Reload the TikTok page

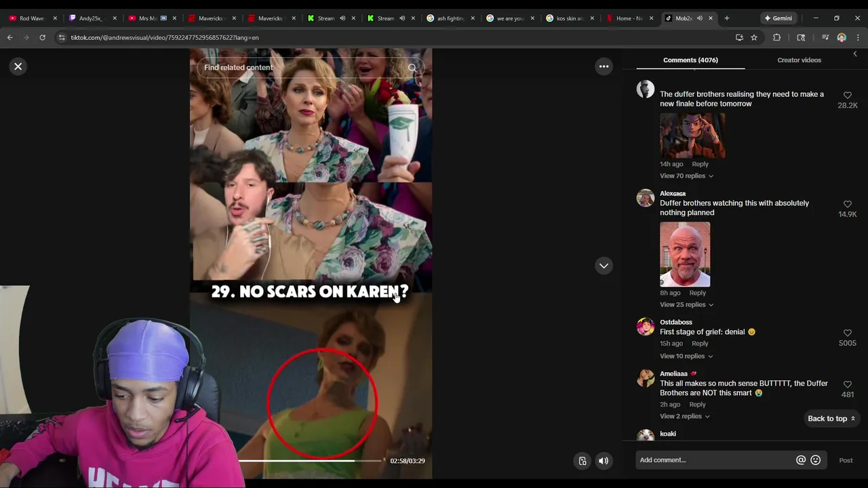[42, 38]
